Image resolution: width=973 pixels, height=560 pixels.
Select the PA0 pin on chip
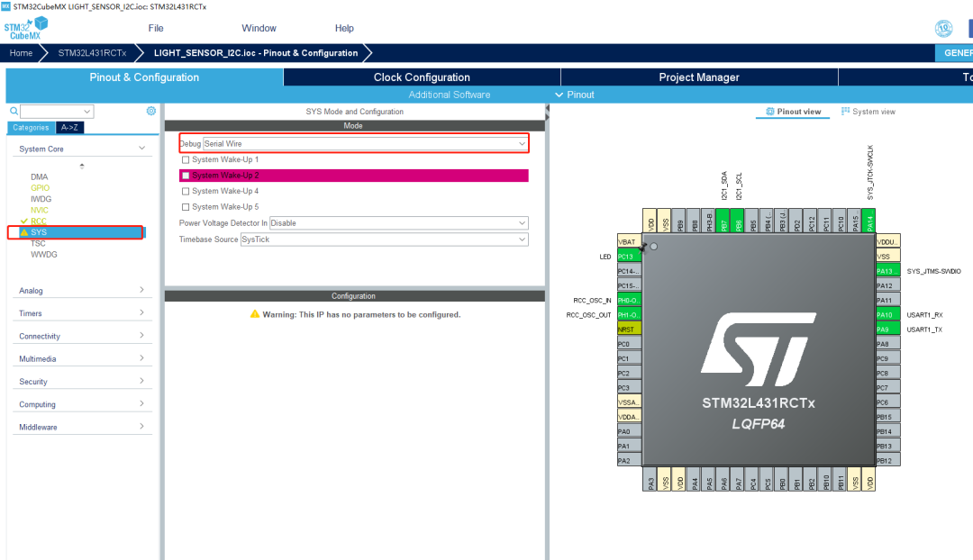click(629, 431)
